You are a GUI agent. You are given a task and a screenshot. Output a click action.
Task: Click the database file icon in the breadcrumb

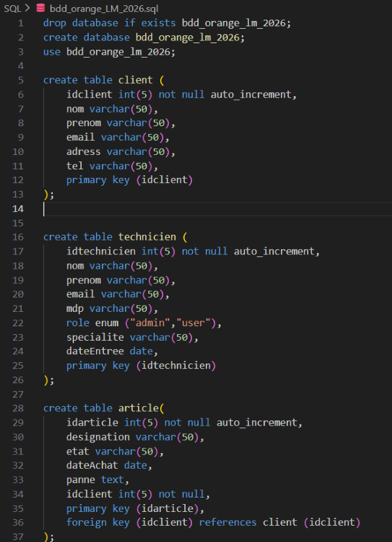coord(41,8)
